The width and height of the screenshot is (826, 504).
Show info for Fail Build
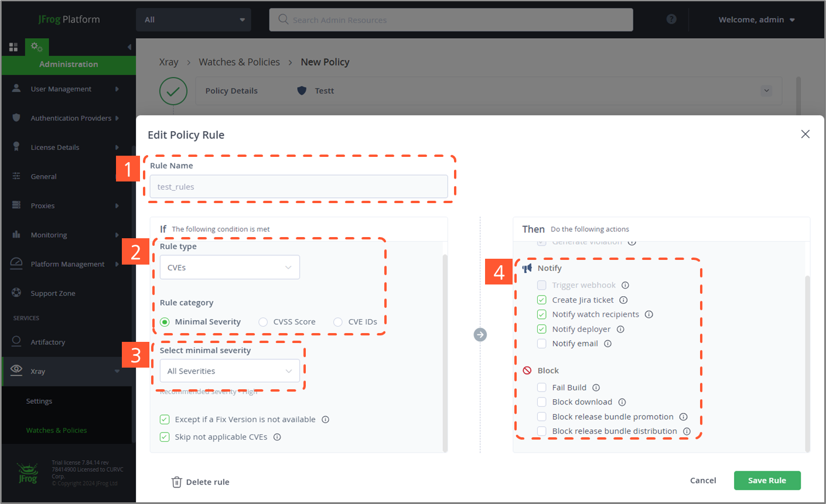(x=596, y=388)
